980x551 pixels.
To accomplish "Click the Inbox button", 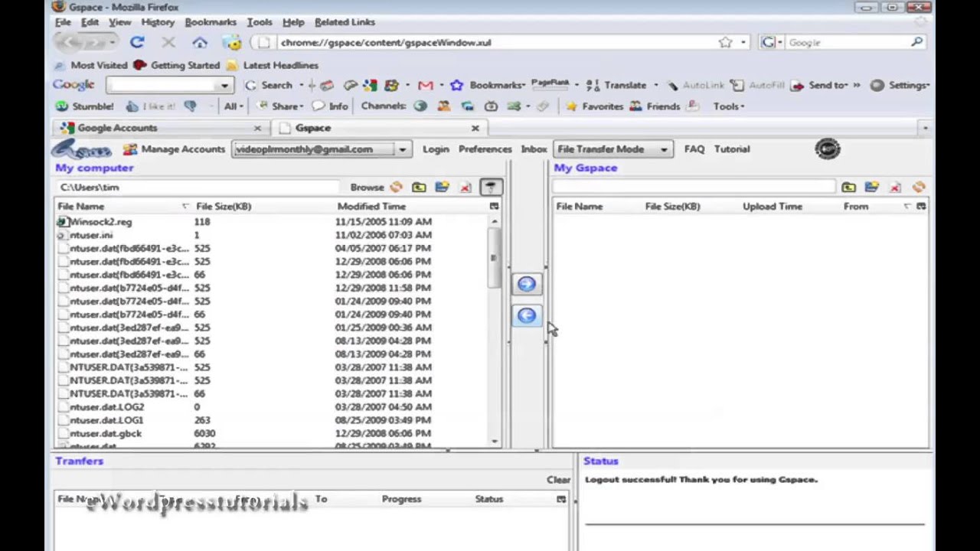I will pos(534,149).
